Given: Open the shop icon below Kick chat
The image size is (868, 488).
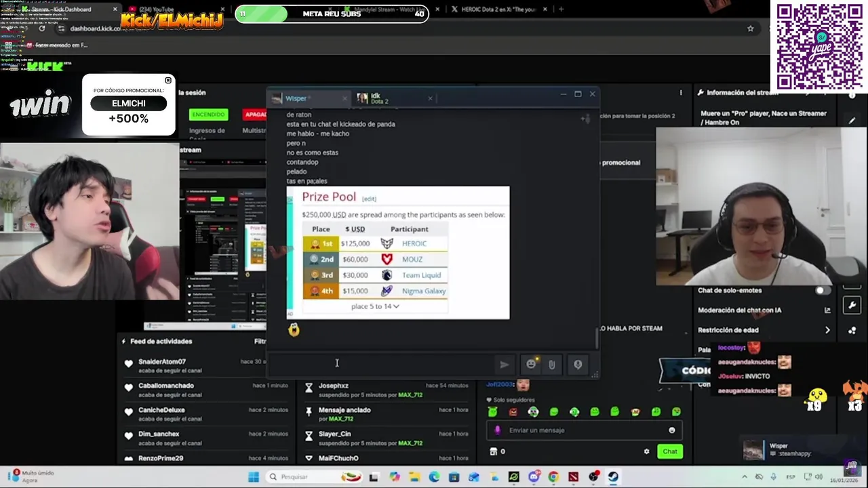Looking at the screenshot, I should [x=493, y=451].
